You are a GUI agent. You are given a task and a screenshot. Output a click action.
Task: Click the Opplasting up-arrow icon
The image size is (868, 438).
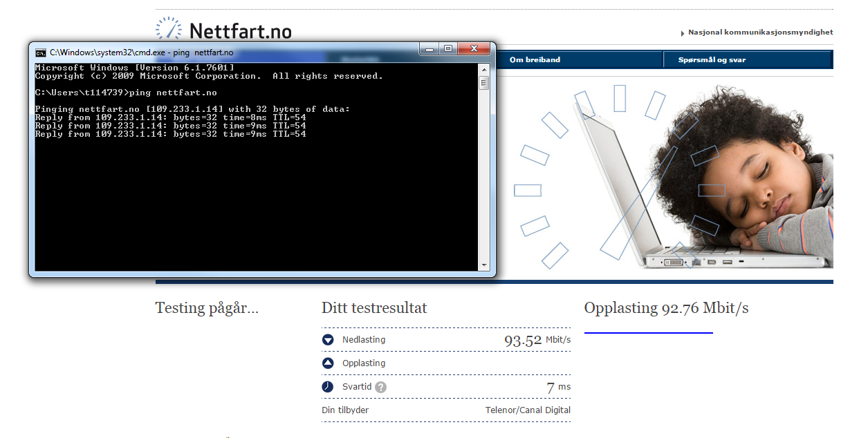(x=328, y=363)
